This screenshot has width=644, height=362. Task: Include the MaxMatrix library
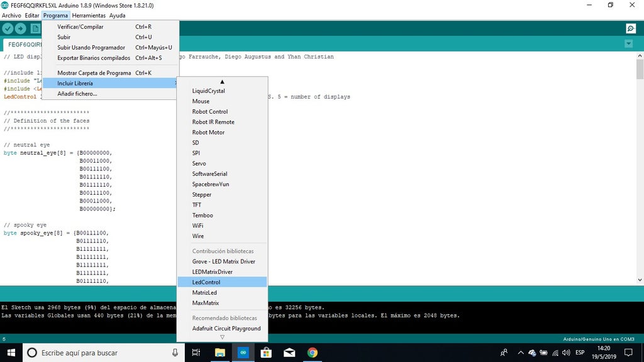(222, 303)
